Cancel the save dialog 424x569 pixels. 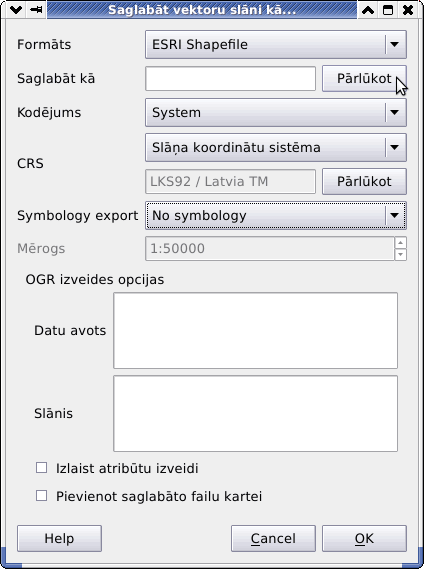tap(273, 539)
